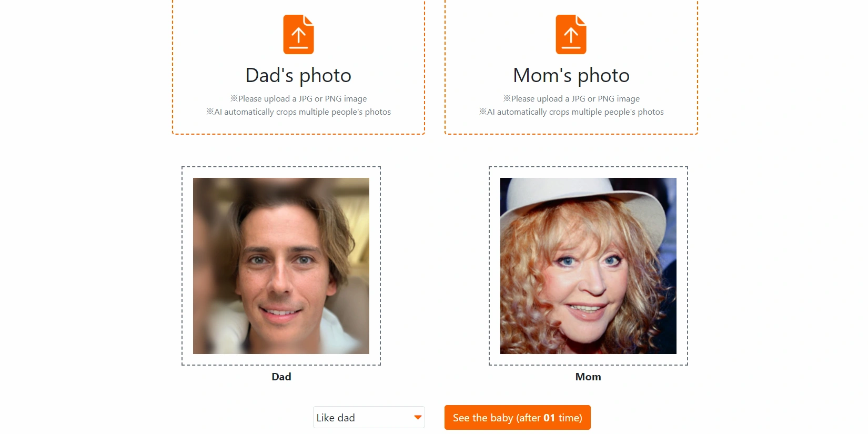Click the JPG or PNG note under Dad's photo
Image resolution: width=868 pixels, height=434 pixels.
[298, 99]
